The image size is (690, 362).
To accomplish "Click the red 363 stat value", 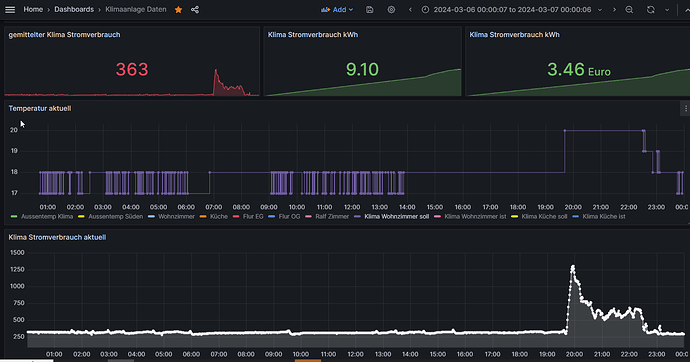I will coord(132,69).
